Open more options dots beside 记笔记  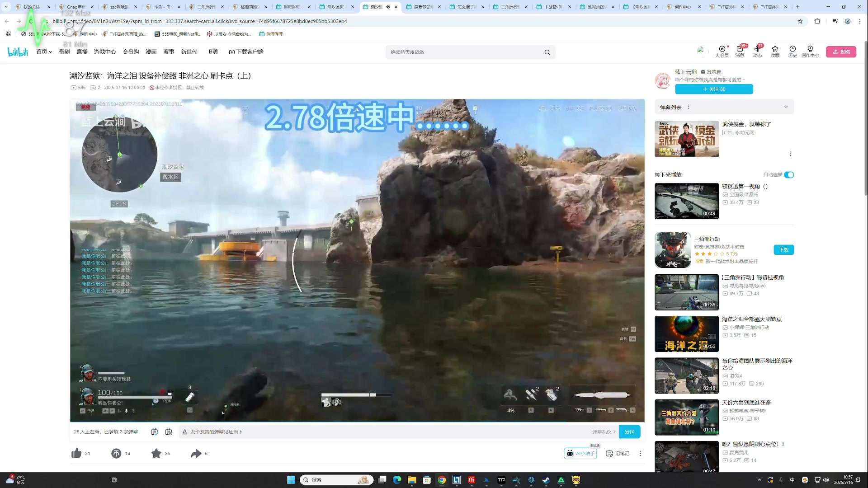click(640, 453)
